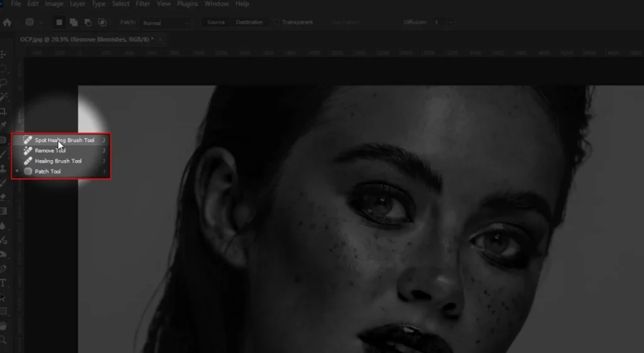The width and height of the screenshot is (644, 353).
Task: Choose Patch Tool from flyout
Action: [x=61, y=171]
